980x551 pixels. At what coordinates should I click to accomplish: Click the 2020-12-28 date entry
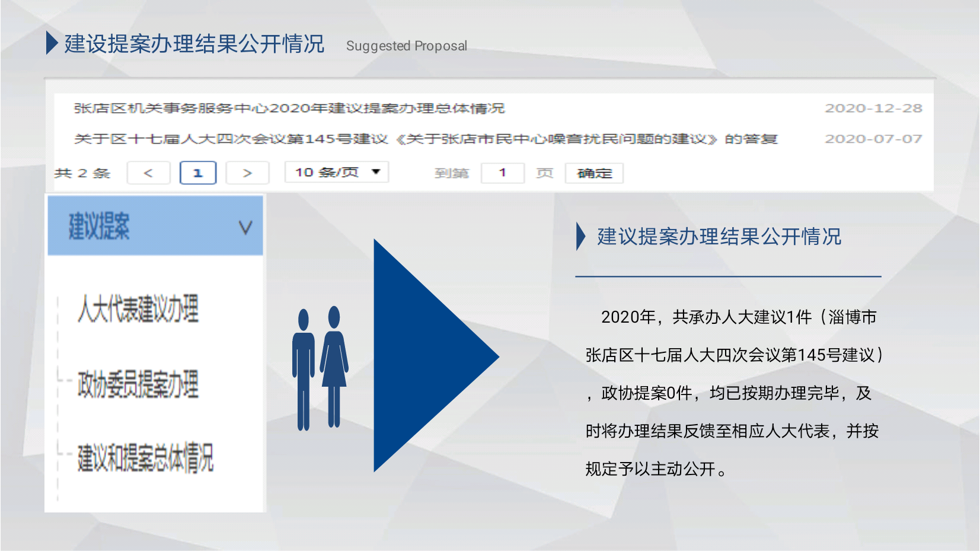873,109
